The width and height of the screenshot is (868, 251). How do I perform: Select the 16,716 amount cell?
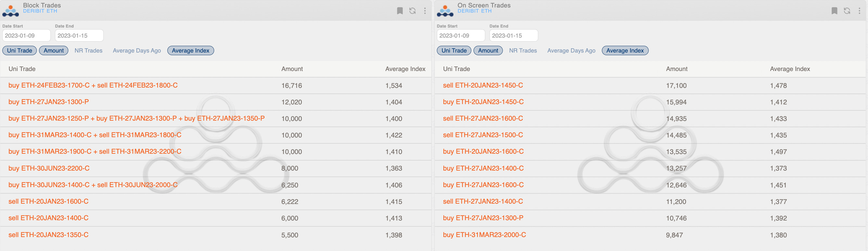(x=291, y=86)
